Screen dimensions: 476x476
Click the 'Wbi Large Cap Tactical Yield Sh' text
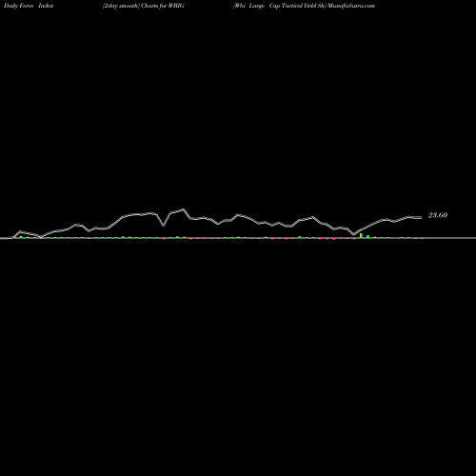pos(280,6)
